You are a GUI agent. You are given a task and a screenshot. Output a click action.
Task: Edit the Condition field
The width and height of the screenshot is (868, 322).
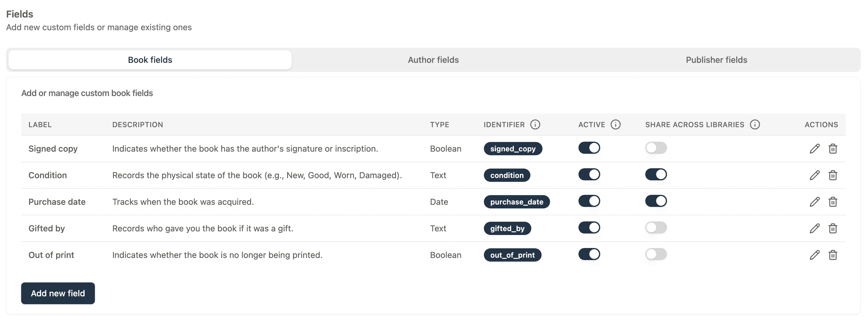click(815, 175)
